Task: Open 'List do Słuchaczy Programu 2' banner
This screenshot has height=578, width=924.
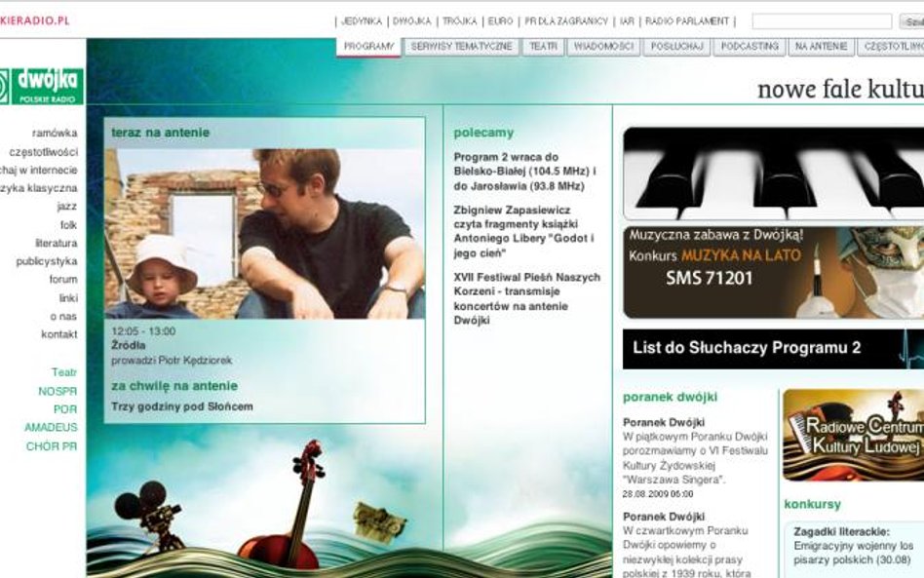Action: [774, 349]
